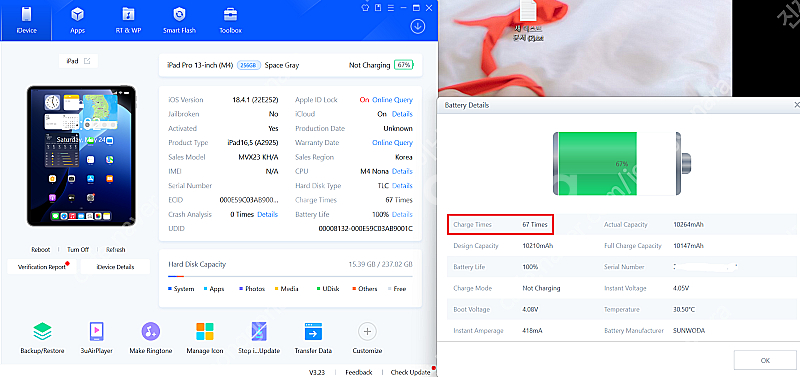Click the Product Type value iPad16,5 (A2925)
This screenshot has height=377, width=800.
click(x=253, y=143)
